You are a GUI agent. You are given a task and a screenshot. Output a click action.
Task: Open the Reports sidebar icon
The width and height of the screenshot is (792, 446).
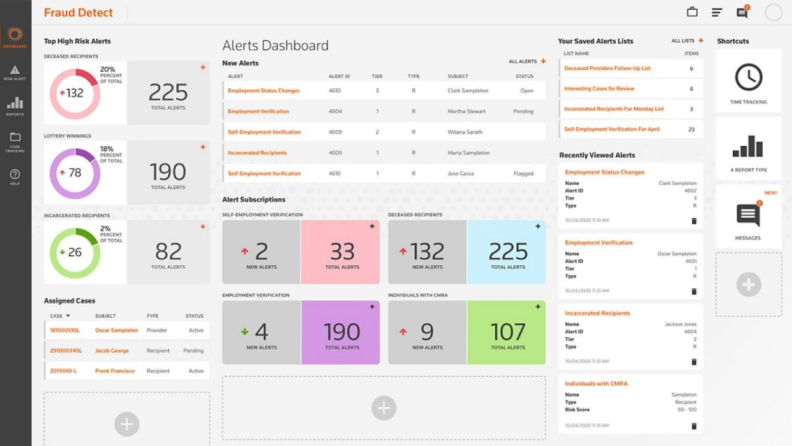tap(15, 105)
